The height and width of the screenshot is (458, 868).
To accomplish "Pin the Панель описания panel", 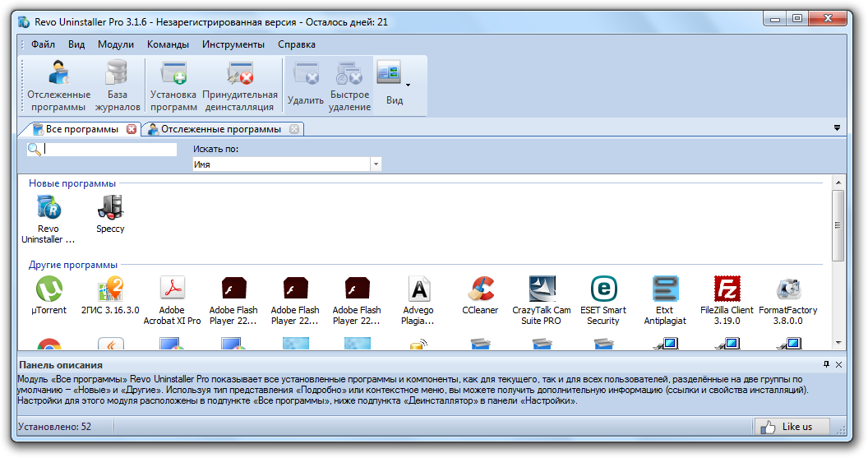I will 826,364.
